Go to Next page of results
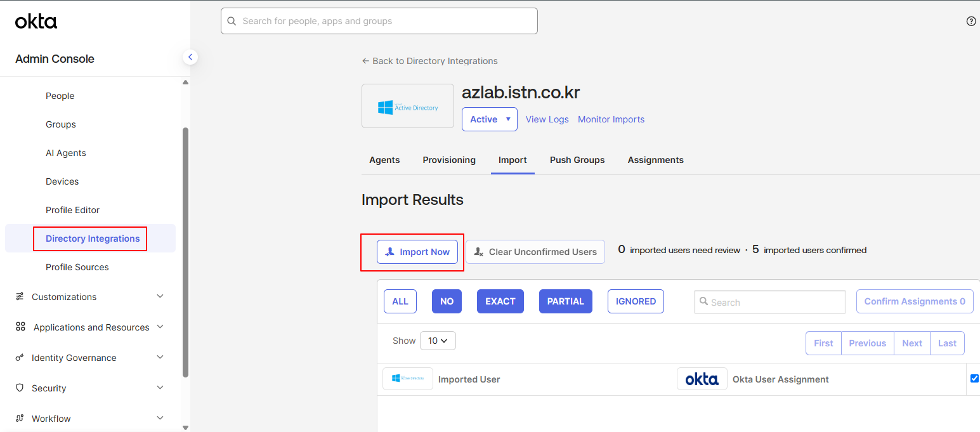This screenshot has width=980, height=432. click(x=912, y=343)
